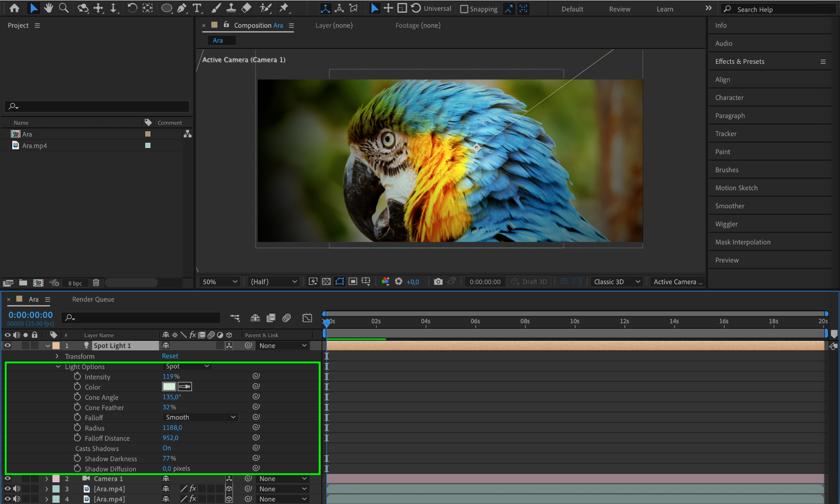This screenshot has width=840, height=504.
Task: Open the Falloff Smooth dropdown
Action: pos(200,417)
